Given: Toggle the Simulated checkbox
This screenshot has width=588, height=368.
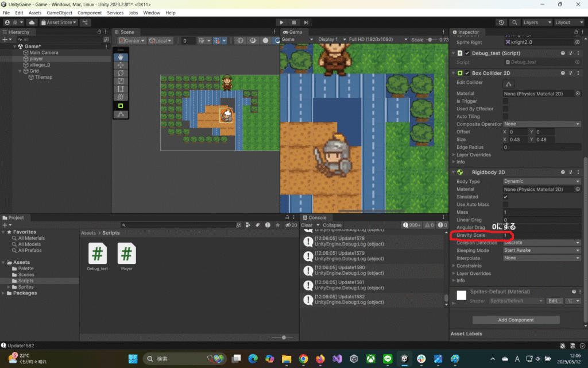Looking at the screenshot, I should point(505,197).
